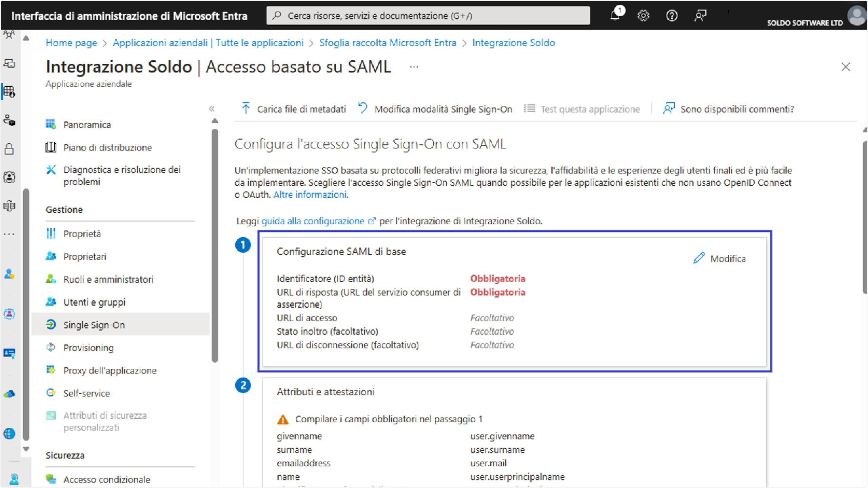Open globe icon in left rail

[x=9, y=433]
